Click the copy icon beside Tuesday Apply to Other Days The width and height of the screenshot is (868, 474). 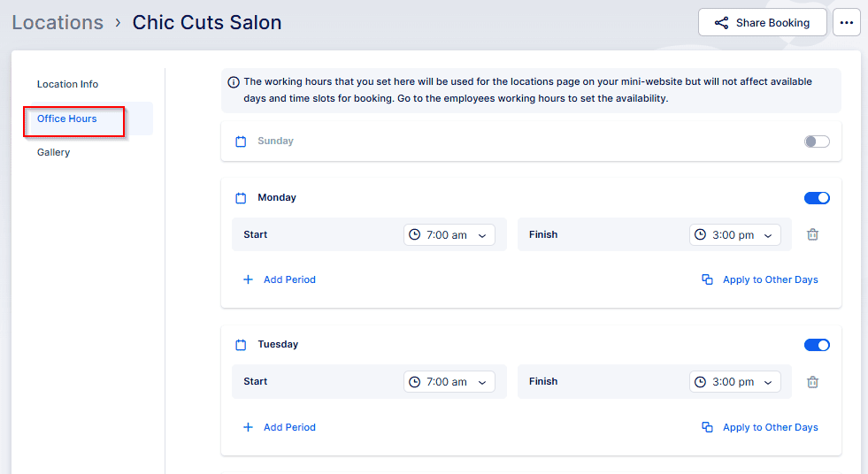(707, 427)
